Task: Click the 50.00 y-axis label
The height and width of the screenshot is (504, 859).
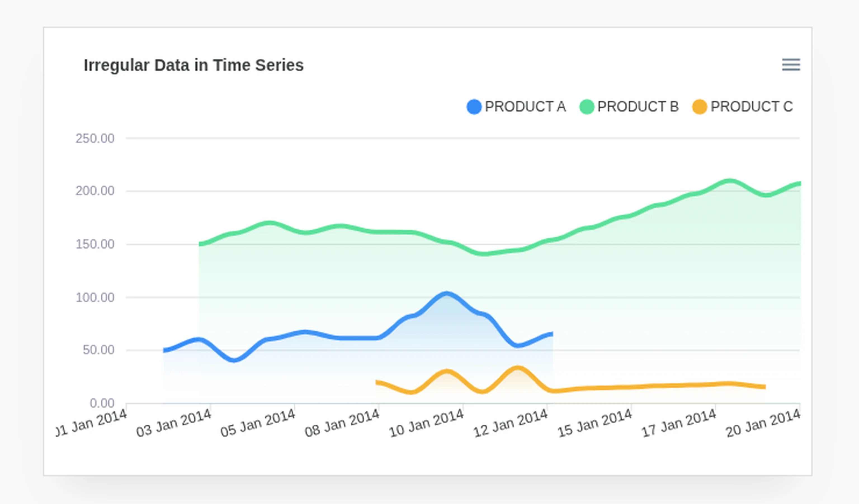Action: click(x=98, y=350)
